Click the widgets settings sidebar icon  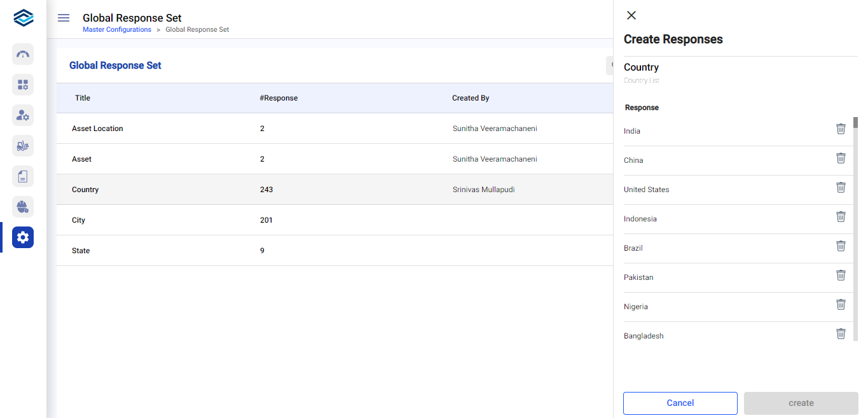point(23,85)
